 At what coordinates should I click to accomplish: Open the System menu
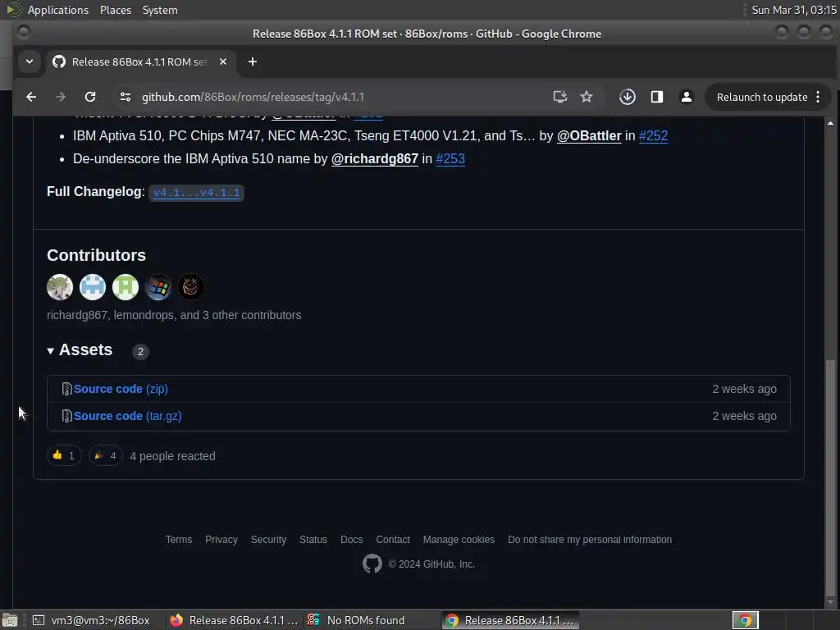click(x=160, y=10)
